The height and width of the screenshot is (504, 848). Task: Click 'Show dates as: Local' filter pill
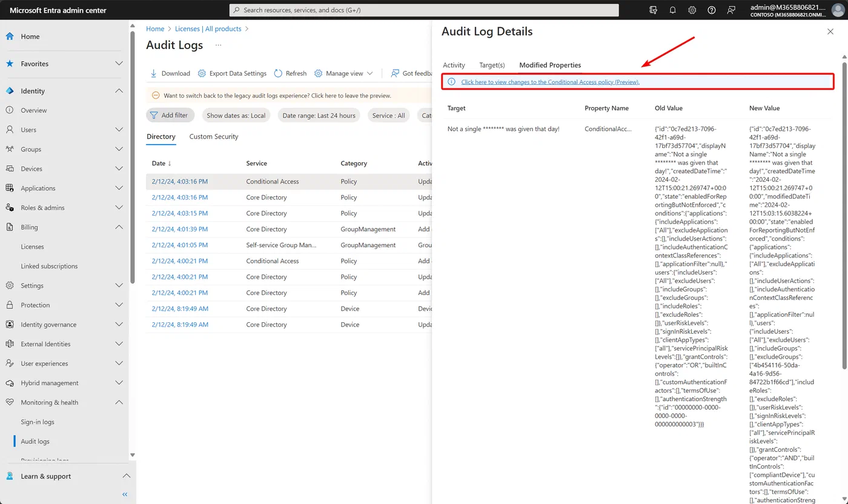point(236,115)
